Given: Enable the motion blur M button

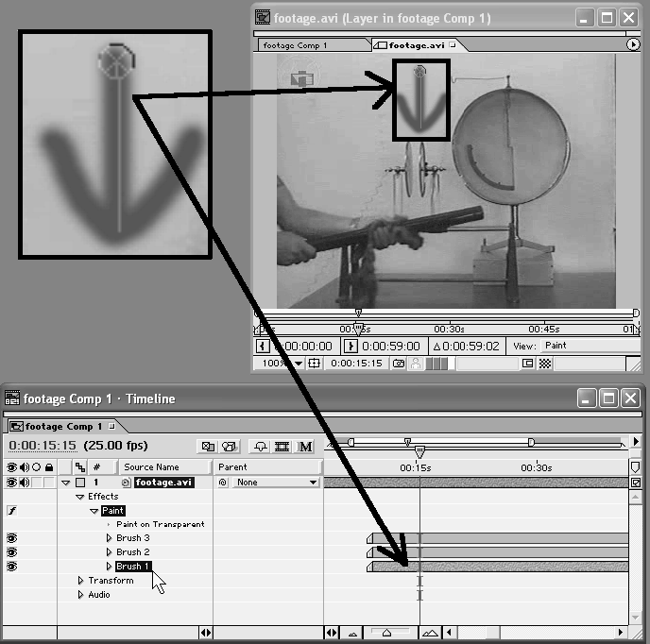Looking at the screenshot, I should pyautogui.click(x=305, y=446).
